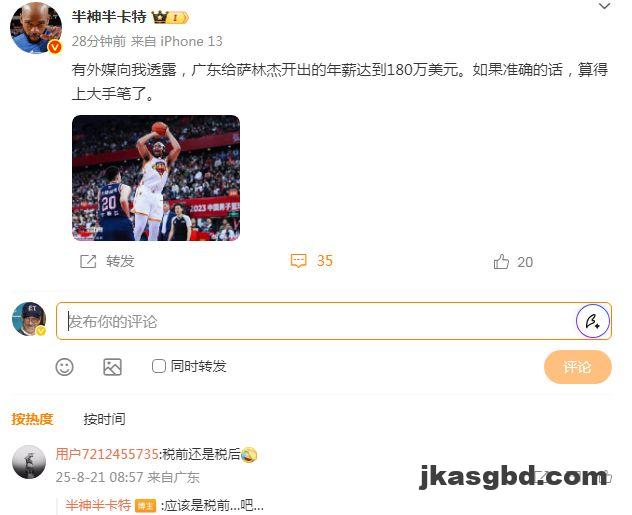Click the comment bubble icon
The image size is (632, 515).
click(298, 261)
